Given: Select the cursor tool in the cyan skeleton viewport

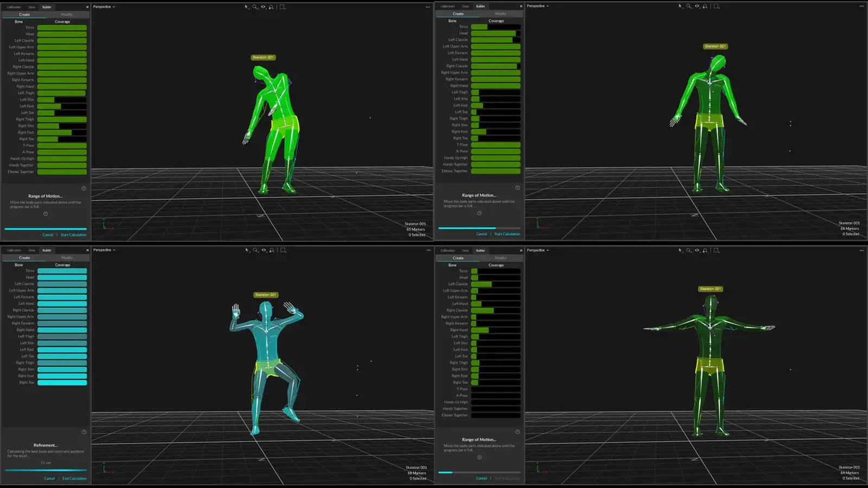Looking at the screenshot, I should pos(246,250).
